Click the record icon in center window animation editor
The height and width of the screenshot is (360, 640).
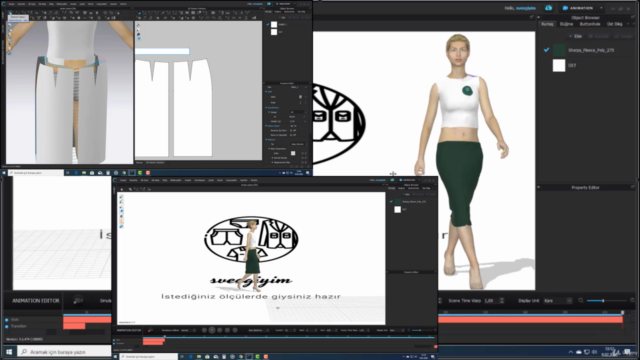[150, 330]
